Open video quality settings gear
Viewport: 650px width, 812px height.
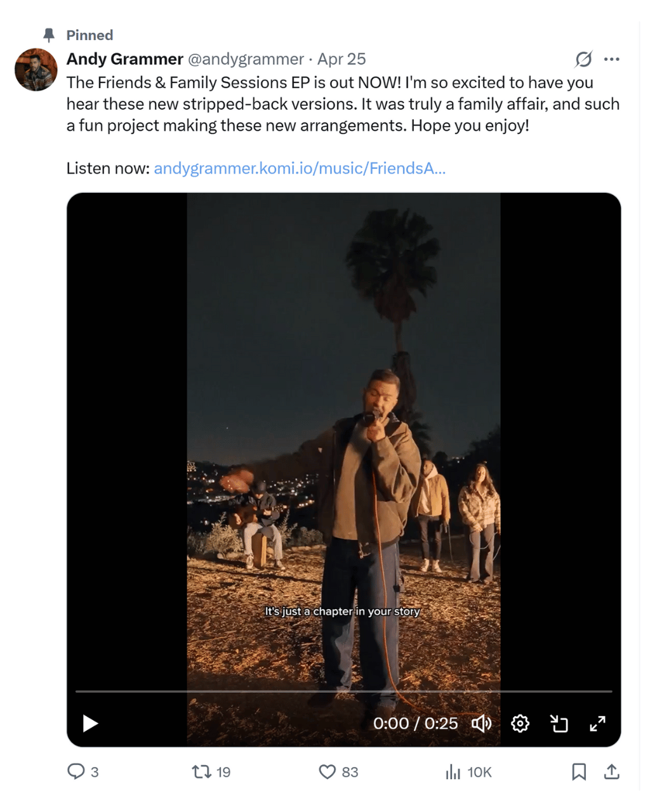521,723
